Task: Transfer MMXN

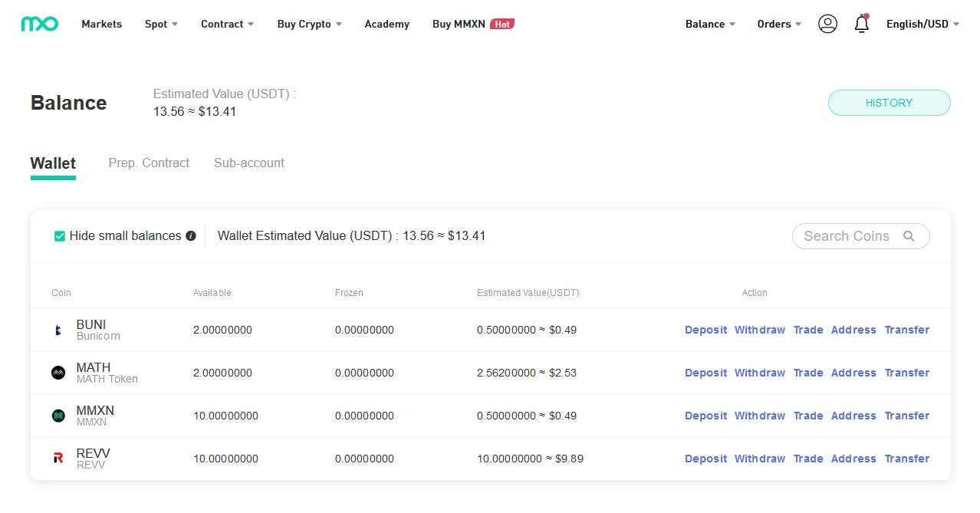Action: [907, 416]
